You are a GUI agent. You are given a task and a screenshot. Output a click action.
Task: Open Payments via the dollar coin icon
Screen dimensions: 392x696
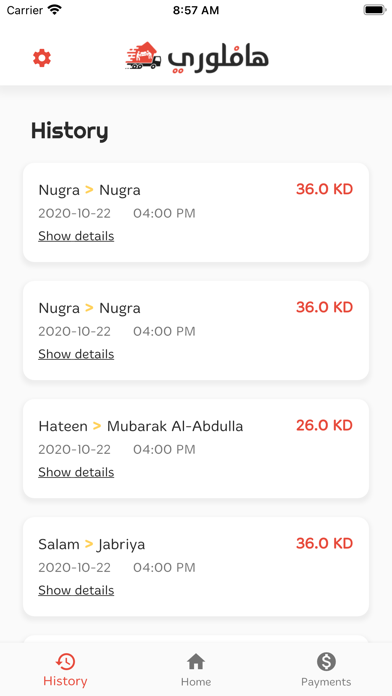(x=326, y=662)
